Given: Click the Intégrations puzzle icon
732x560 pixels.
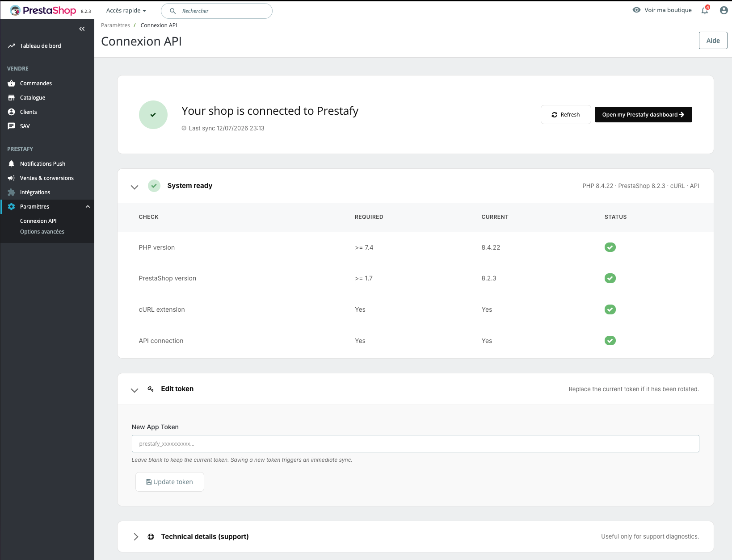Looking at the screenshot, I should (12, 192).
